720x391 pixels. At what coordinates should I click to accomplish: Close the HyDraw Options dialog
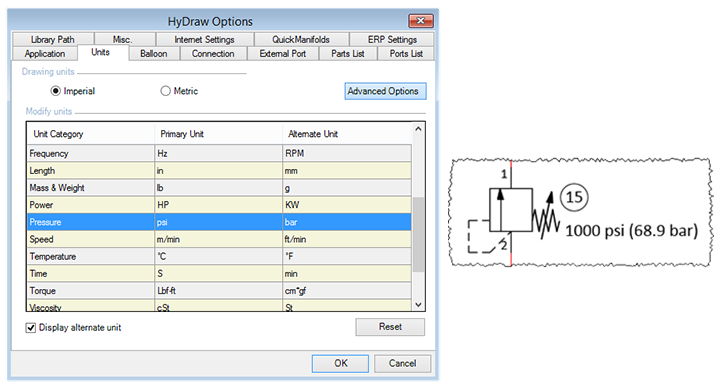[x=420, y=21]
